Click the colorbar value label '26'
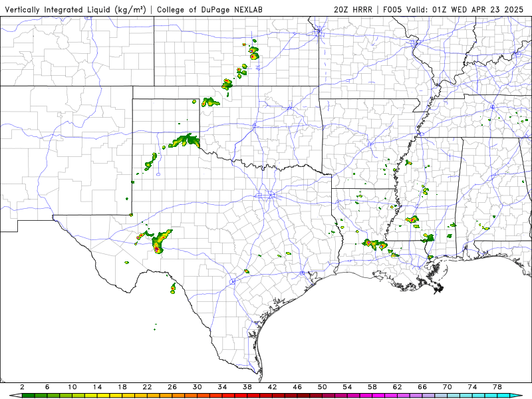The width and height of the screenshot is (532, 399). pyautogui.click(x=172, y=387)
